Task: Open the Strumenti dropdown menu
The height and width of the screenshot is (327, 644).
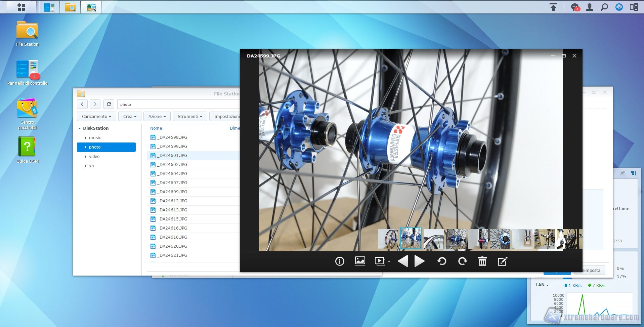Action: pyautogui.click(x=190, y=116)
